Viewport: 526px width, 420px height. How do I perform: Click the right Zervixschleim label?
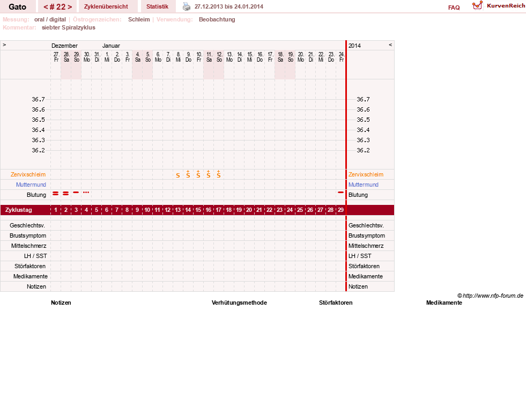[366, 174]
